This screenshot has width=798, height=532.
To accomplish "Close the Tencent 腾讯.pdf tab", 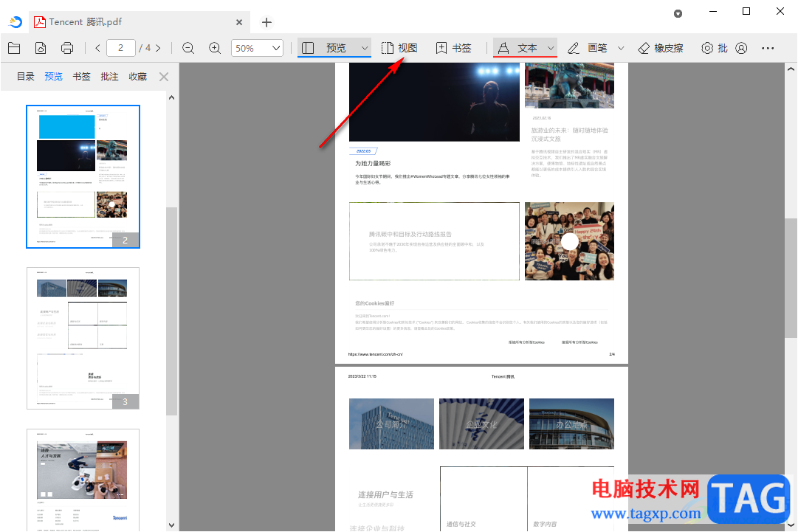I will tap(239, 22).
